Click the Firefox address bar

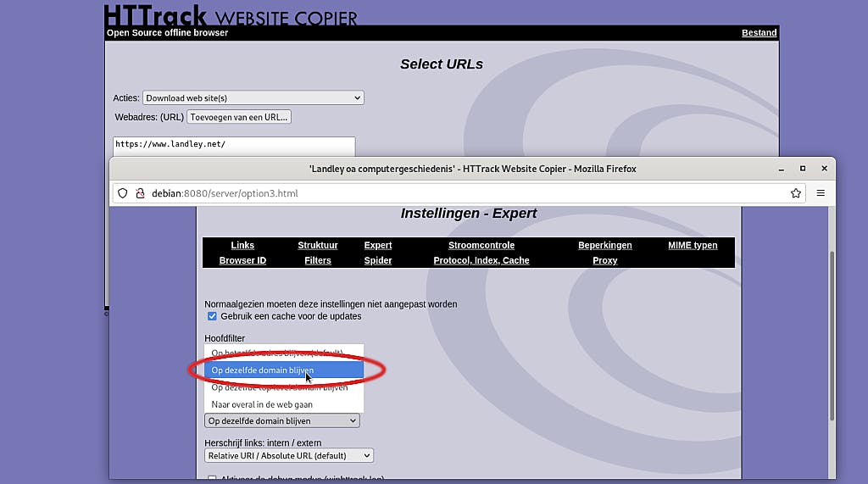pyautogui.click(x=457, y=193)
